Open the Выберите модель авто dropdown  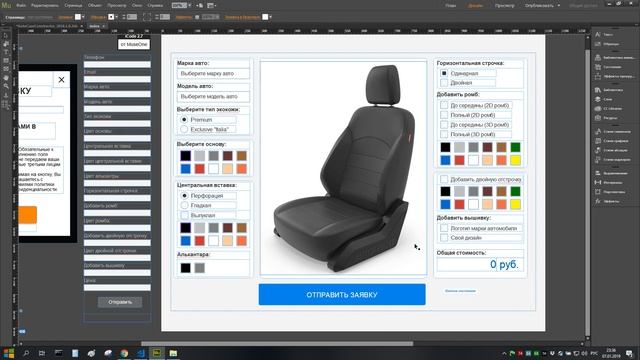pos(213,96)
